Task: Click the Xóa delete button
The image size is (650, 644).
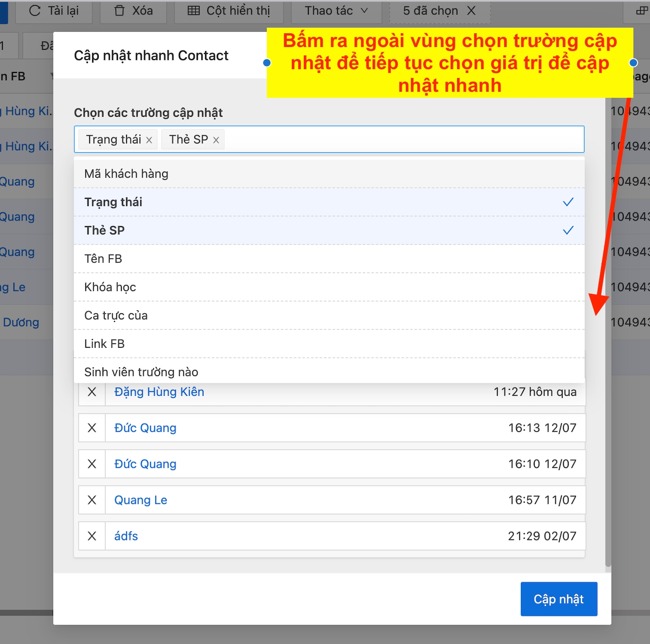Action: tap(133, 11)
